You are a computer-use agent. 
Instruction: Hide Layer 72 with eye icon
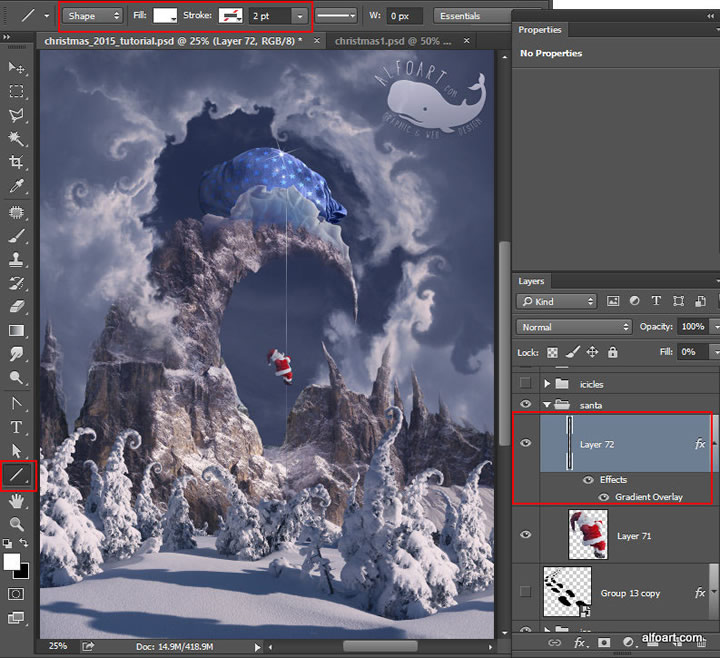(526, 444)
